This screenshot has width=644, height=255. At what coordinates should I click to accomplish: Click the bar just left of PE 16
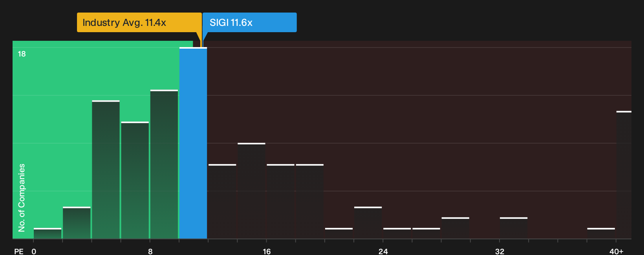pyautogui.click(x=251, y=191)
